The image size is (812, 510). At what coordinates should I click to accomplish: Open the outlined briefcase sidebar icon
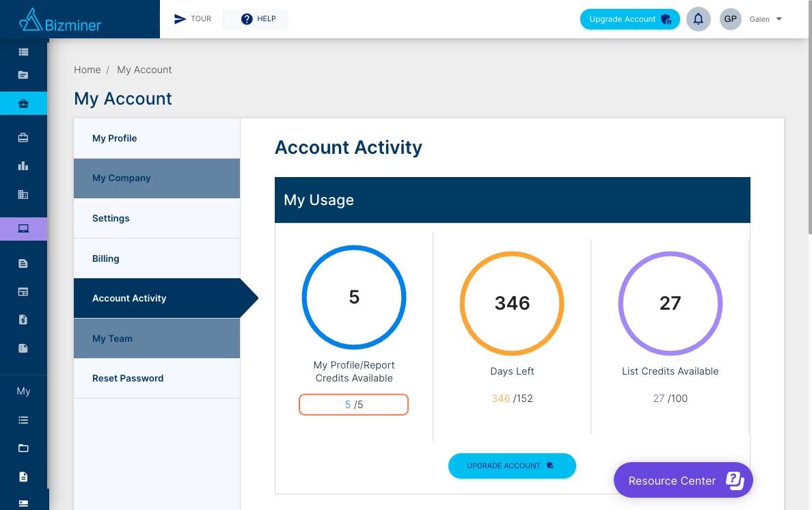pyautogui.click(x=23, y=137)
